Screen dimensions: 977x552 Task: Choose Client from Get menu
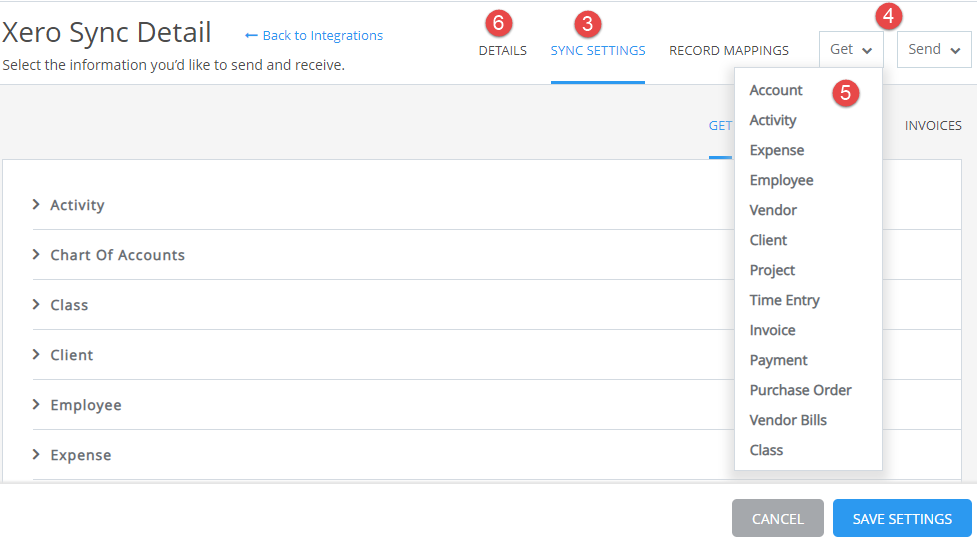pyautogui.click(x=768, y=240)
